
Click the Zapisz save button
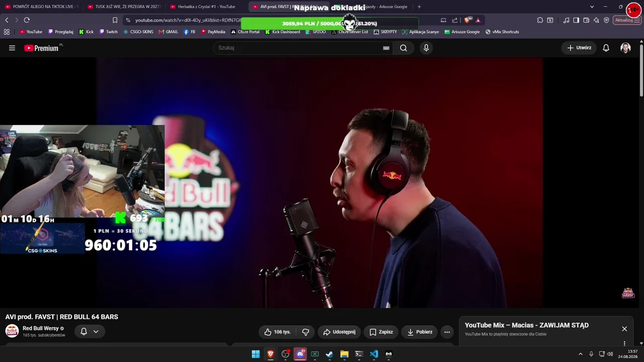pyautogui.click(x=381, y=332)
